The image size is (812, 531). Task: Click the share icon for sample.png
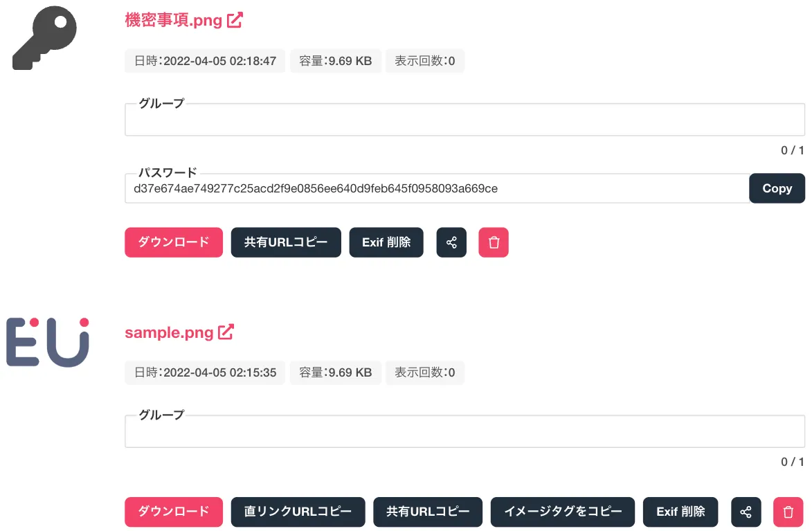click(x=746, y=512)
